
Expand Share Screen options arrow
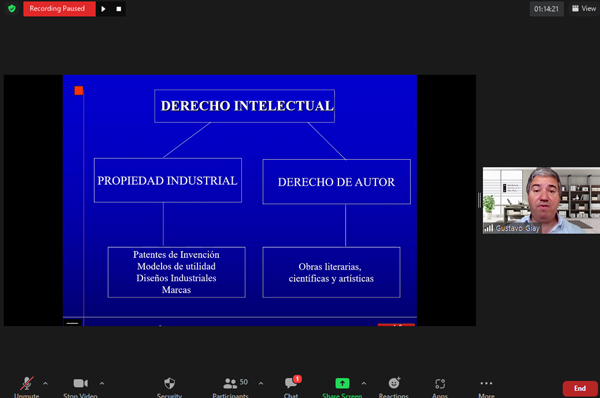tap(364, 383)
